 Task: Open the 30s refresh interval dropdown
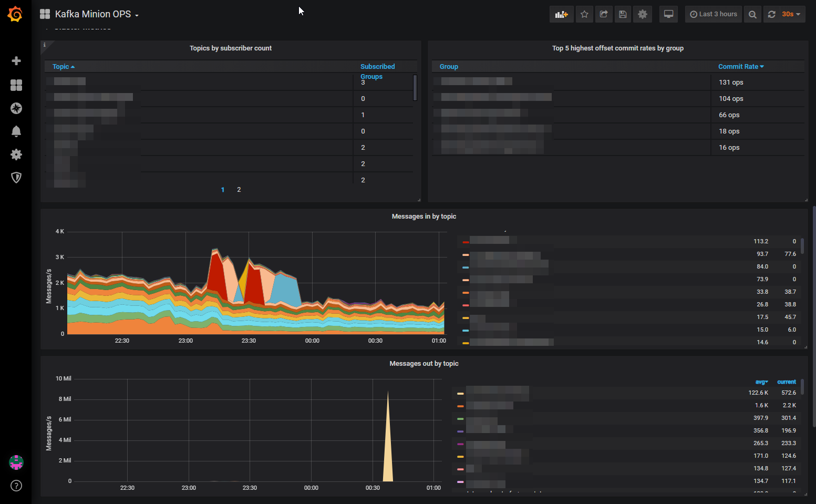coord(791,14)
